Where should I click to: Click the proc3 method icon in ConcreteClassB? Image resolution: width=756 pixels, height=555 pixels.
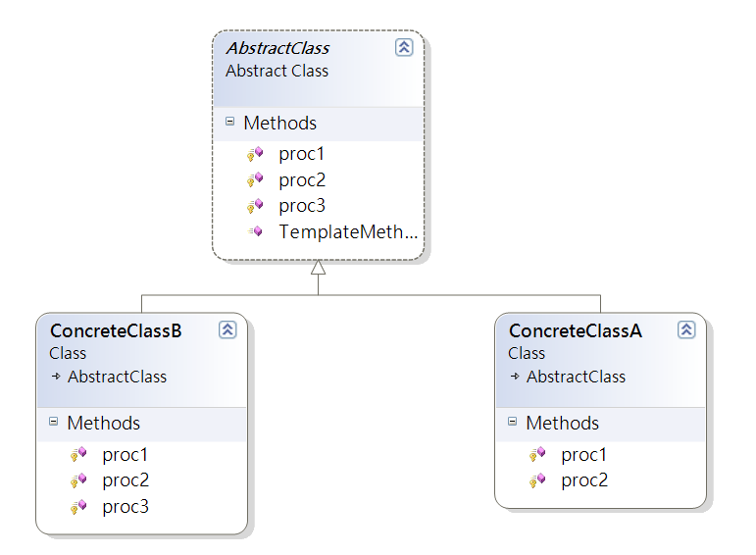click(x=78, y=507)
